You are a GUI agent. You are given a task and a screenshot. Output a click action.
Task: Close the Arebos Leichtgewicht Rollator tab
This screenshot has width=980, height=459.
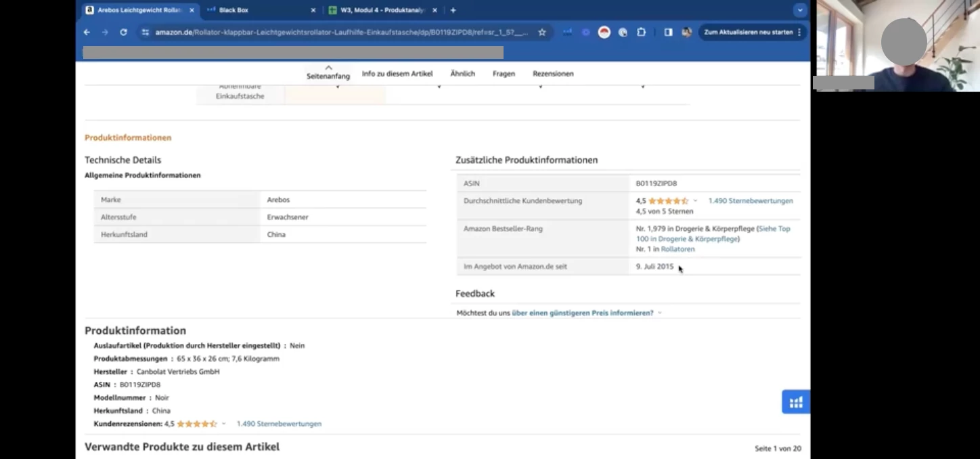tap(192, 10)
